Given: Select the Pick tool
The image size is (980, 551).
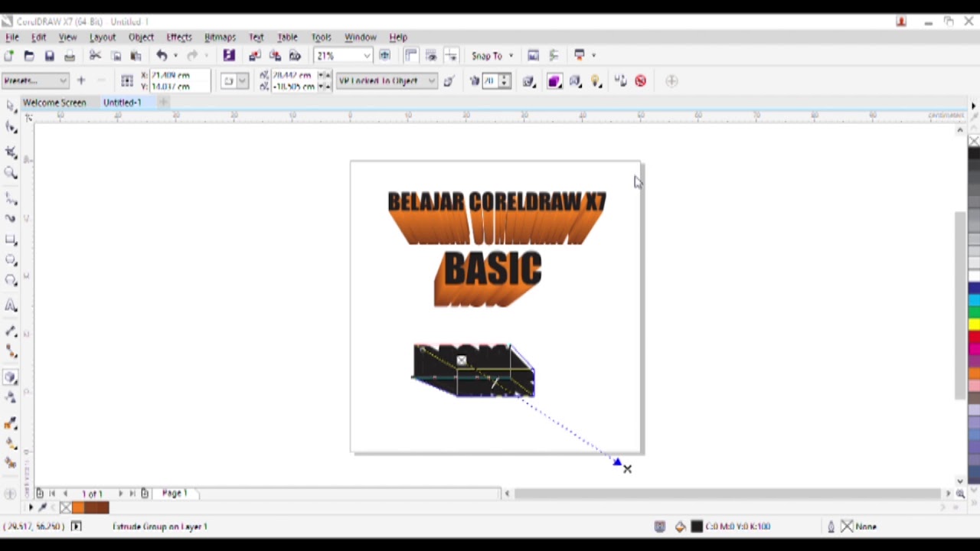Looking at the screenshot, I should [10, 106].
